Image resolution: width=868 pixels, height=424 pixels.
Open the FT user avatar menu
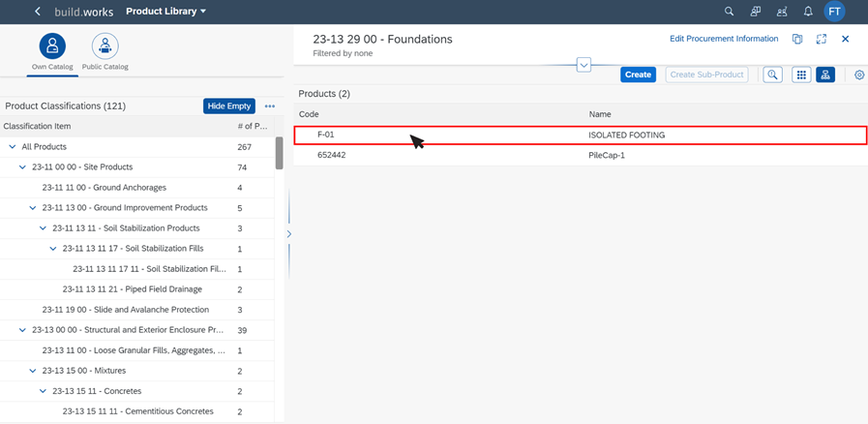click(834, 12)
